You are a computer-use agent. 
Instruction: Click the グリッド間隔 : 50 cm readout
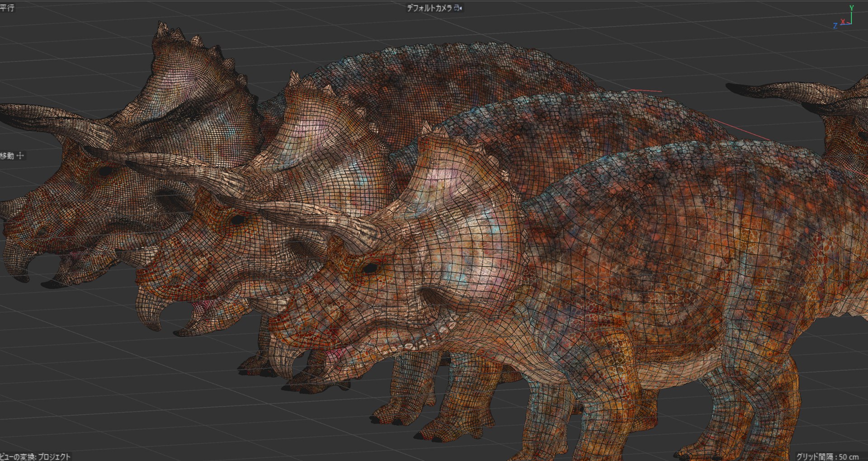(827, 456)
